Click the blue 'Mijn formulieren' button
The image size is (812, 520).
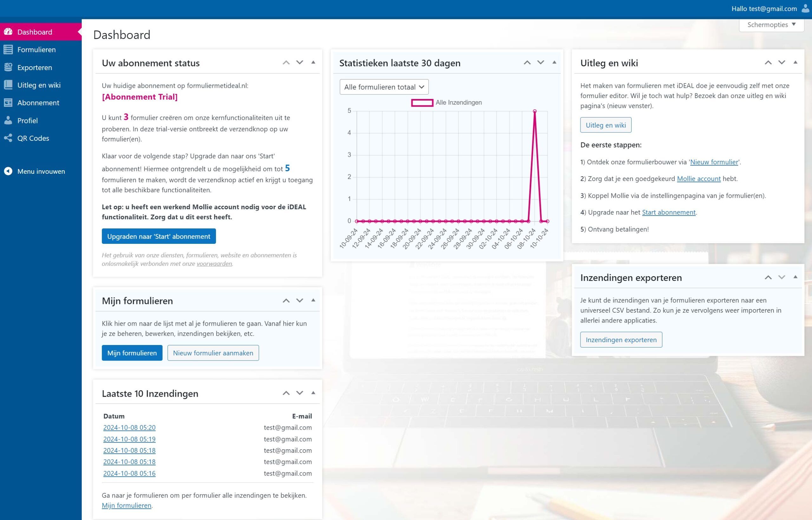(x=132, y=353)
